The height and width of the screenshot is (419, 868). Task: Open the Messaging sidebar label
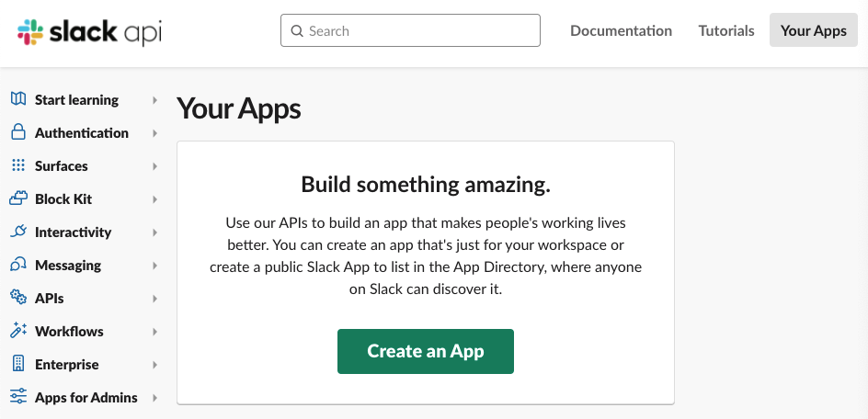(68, 266)
